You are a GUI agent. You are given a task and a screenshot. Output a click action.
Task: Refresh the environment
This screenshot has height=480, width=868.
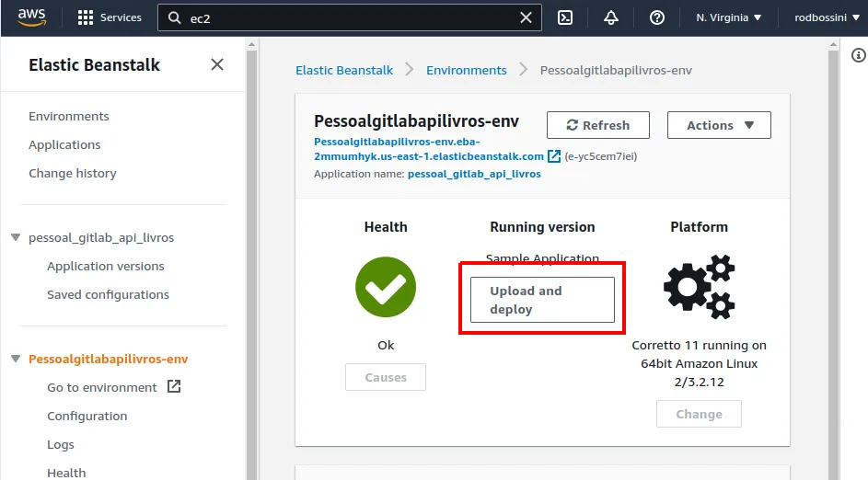point(598,125)
